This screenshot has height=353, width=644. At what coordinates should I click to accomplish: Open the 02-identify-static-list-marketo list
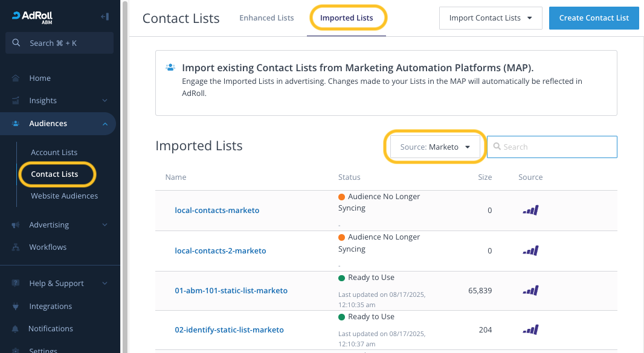[229, 330]
